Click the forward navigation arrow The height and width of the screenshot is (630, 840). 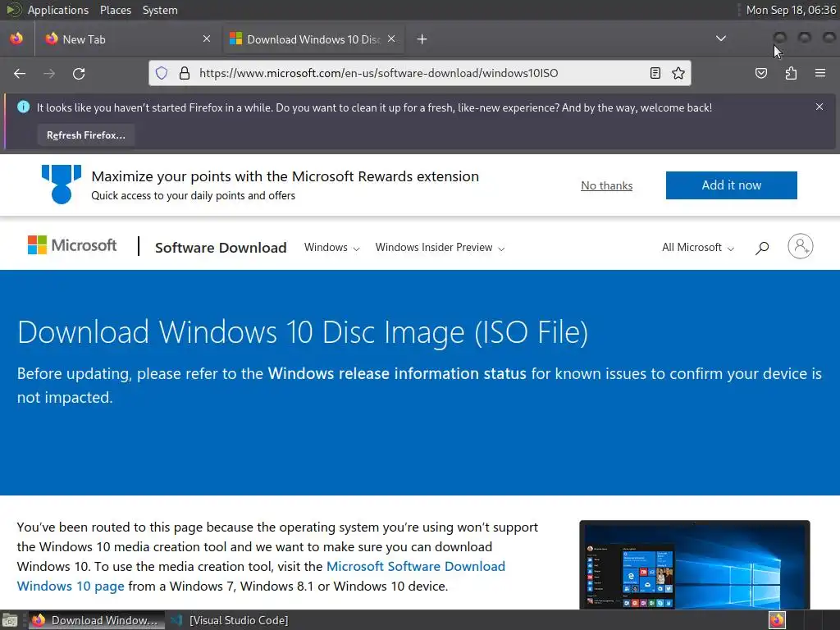click(x=49, y=73)
